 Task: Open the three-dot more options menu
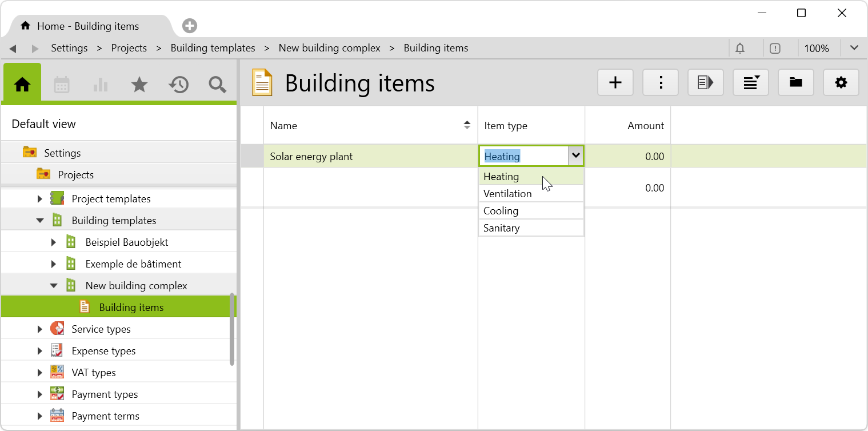(661, 83)
